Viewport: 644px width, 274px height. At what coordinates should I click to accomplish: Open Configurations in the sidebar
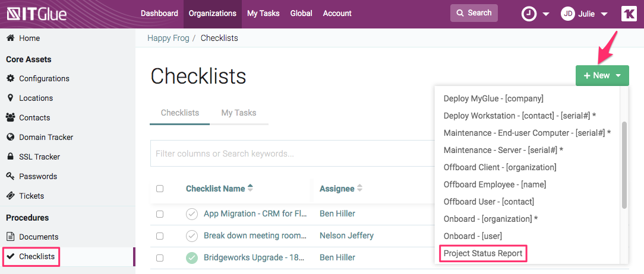tap(44, 78)
